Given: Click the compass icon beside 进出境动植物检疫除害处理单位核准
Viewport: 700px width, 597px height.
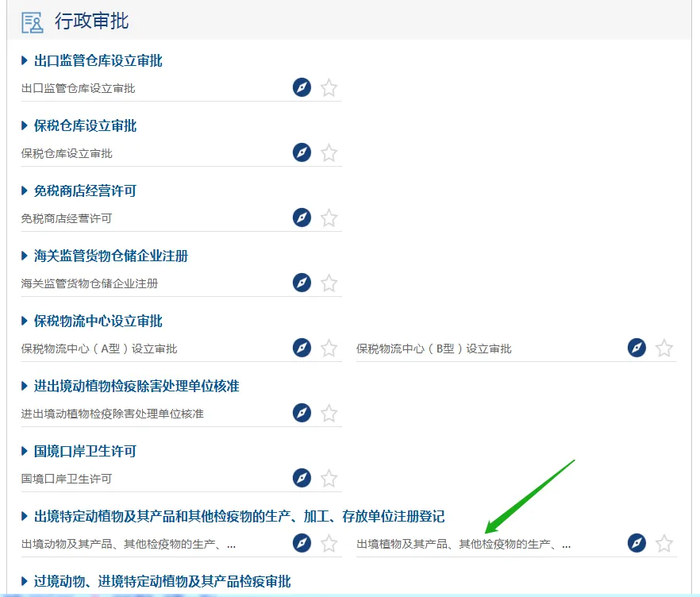Looking at the screenshot, I should click(302, 413).
